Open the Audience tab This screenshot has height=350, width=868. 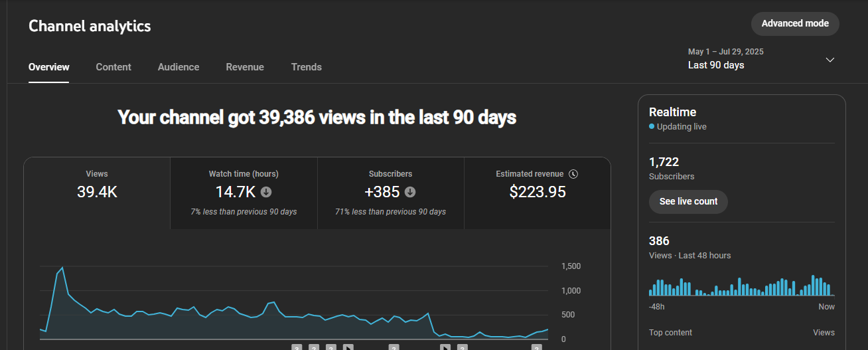(179, 67)
